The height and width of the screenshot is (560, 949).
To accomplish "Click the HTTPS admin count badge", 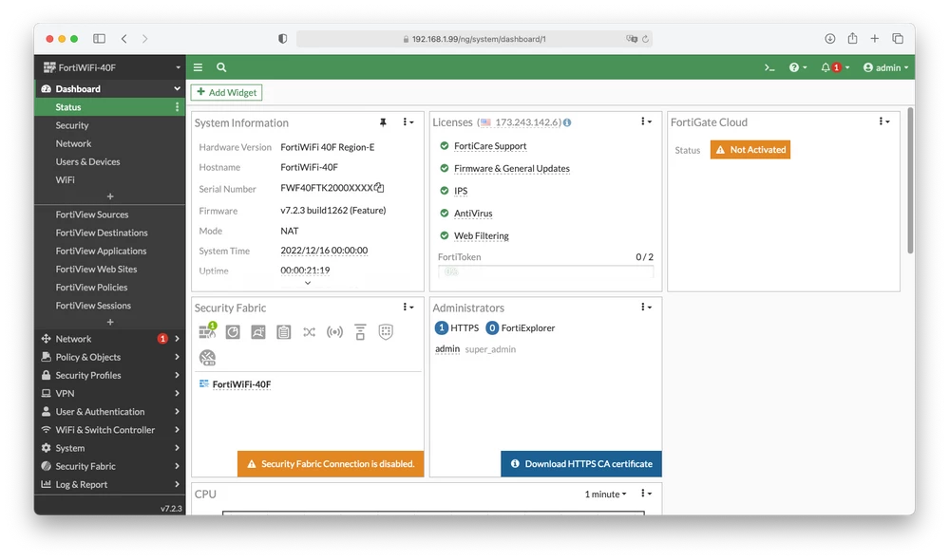I will [441, 327].
